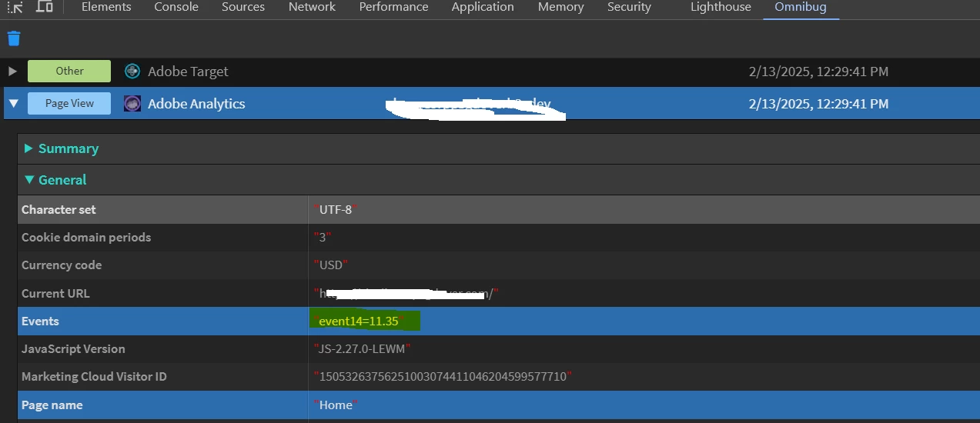Open the Lighthouse tab
This screenshot has width=980, height=423.
(721, 7)
